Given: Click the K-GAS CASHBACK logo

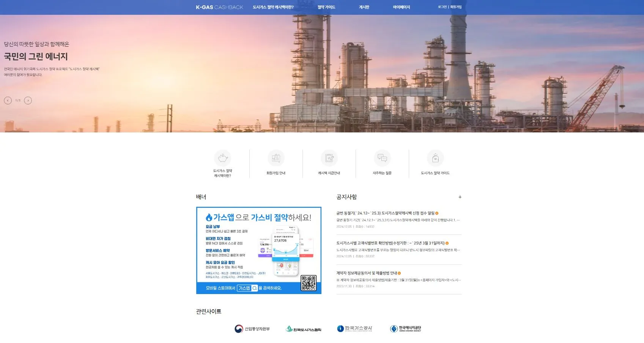Looking at the screenshot, I should [x=219, y=7].
